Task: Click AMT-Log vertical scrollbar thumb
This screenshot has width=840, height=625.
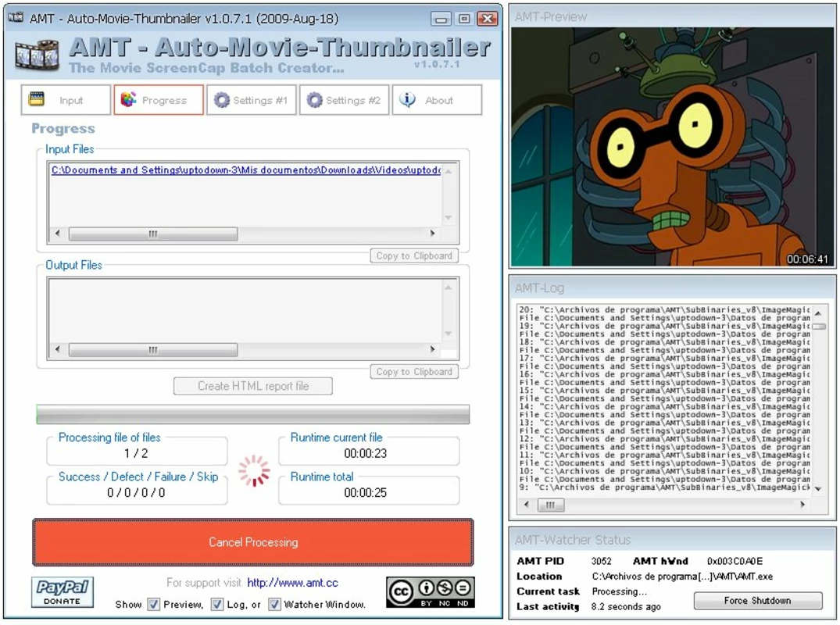Action: click(x=818, y=326)
